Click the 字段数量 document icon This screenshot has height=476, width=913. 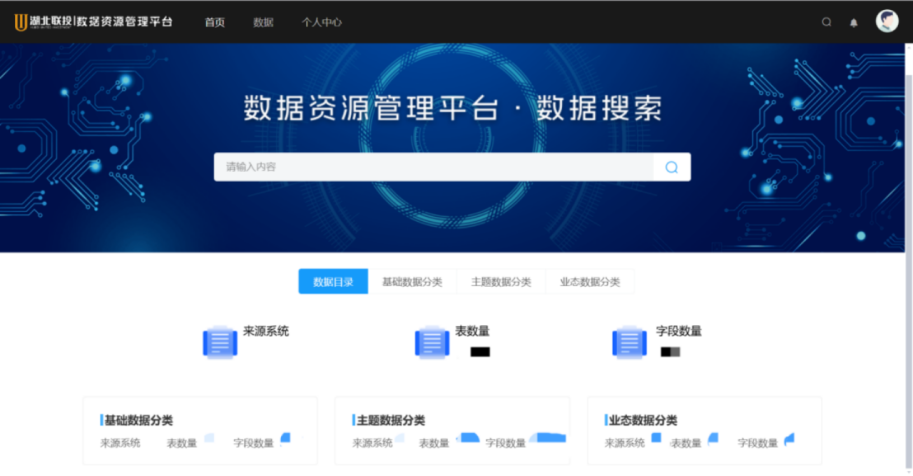[629, 343]
